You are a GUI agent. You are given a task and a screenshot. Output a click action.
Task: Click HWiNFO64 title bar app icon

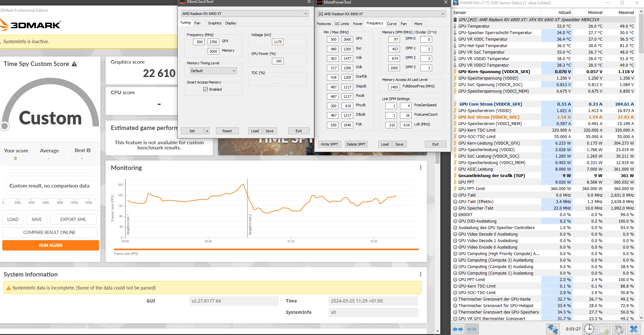[x=456, y=3]
